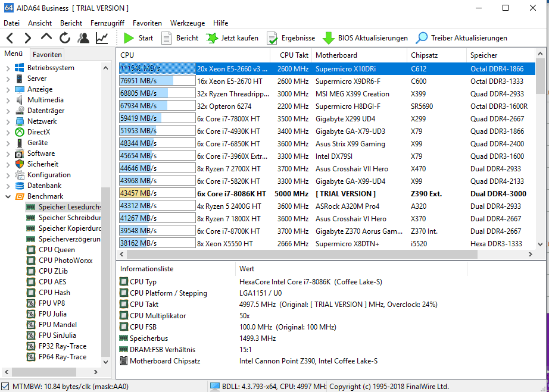This screenshot has width=549, height=392.
Task: Toggle the checkbox in the status bar
Action: [5, 387]
